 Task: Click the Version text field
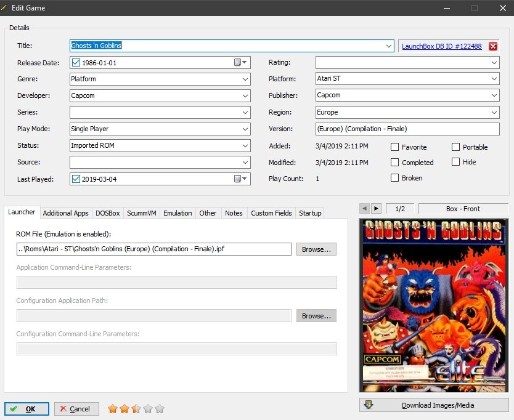tap(407, 129)
